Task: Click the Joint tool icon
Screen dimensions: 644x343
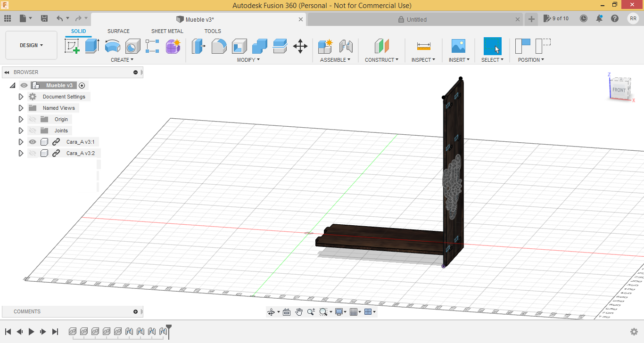Action: pyautogui.click(x=346, y=46)
